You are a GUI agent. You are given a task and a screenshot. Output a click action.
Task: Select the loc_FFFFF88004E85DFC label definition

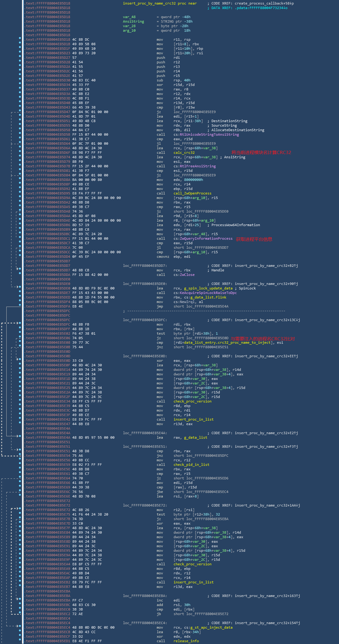pyautogui.click(x=145, y=320)
